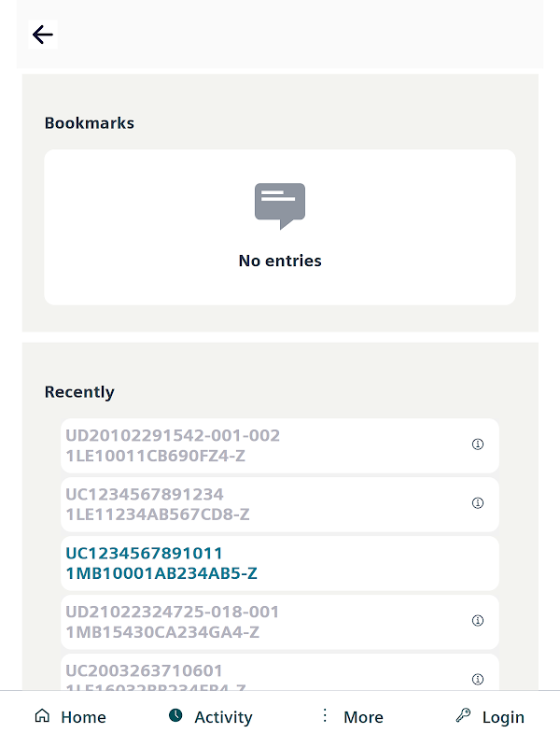This screenshot has height=747, width=560.
Task: Open info for UD20102291542-001-002 entry
Action: (478, 444)
